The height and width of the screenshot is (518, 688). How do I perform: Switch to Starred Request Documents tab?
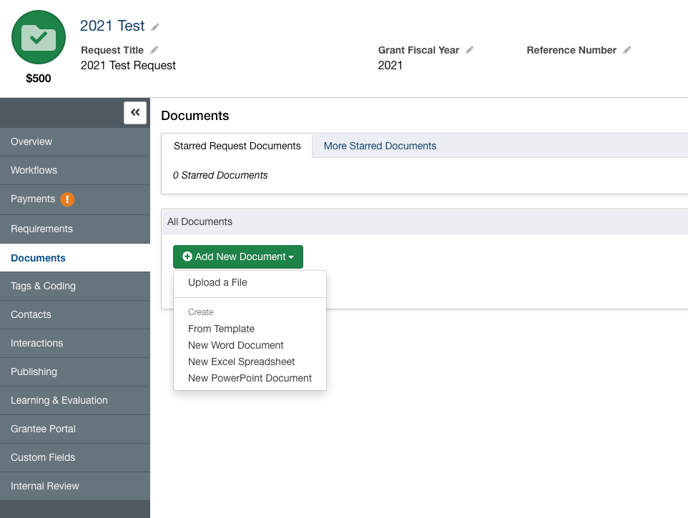(237, 146)
